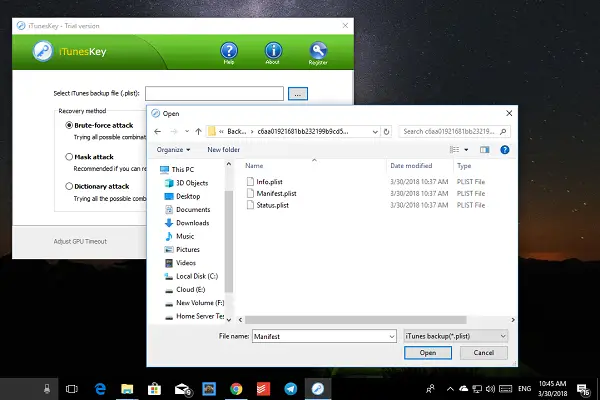Launch Microsoft Edge from the taskbar
Screen dimensions: 600x400
tap(100, 389)
